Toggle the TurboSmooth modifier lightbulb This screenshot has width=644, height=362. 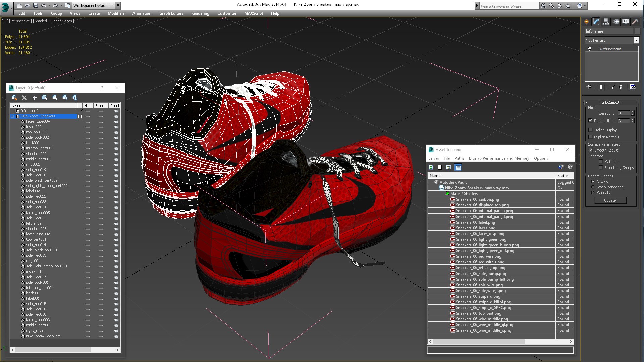[590, 49]
